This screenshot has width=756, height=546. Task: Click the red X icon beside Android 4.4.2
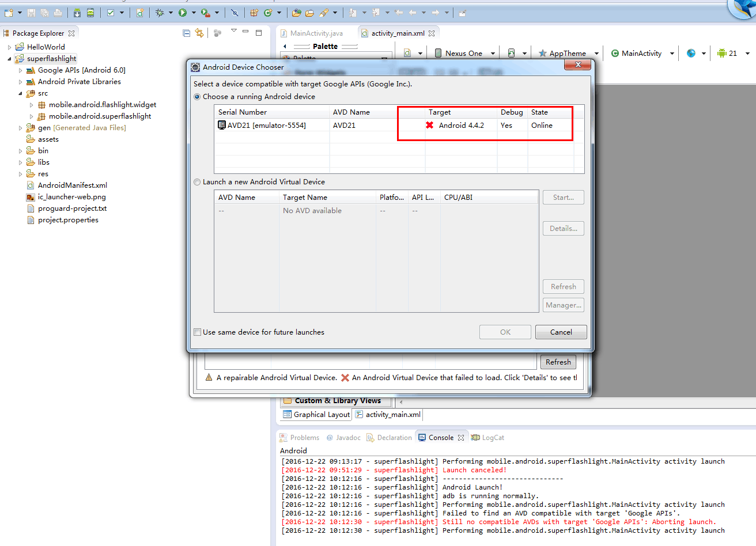tap(430, 125)
